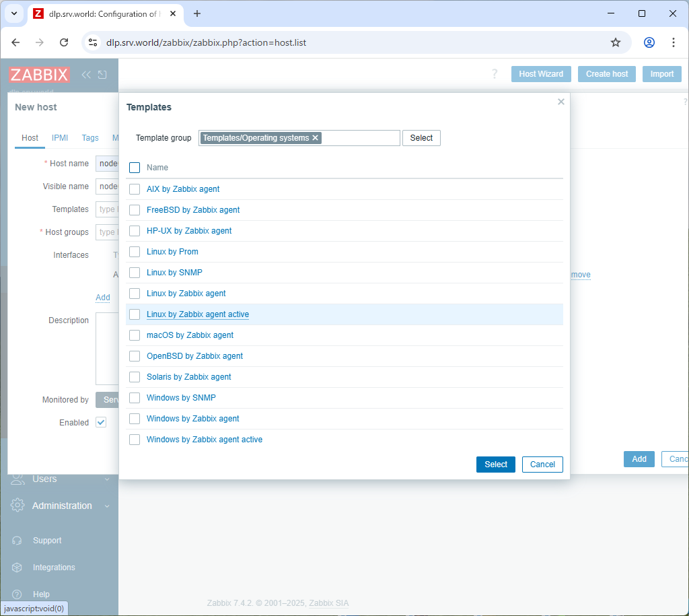Expand the Users sidebar section
The width and height of the screenshot is (689, 616).
click(x=44, y=479)
